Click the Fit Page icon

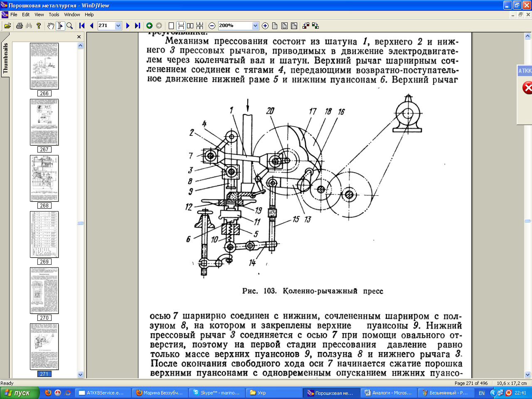[294, 26]
